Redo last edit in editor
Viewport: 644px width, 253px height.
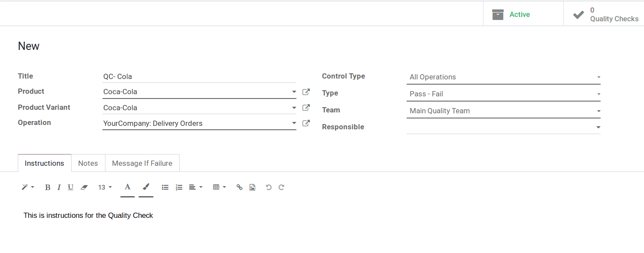tap(281, 187)
